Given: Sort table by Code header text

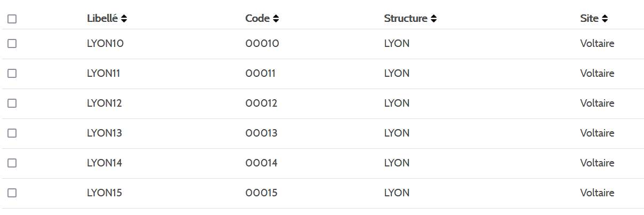Looking at the screenshot, I should click(257, 19).
